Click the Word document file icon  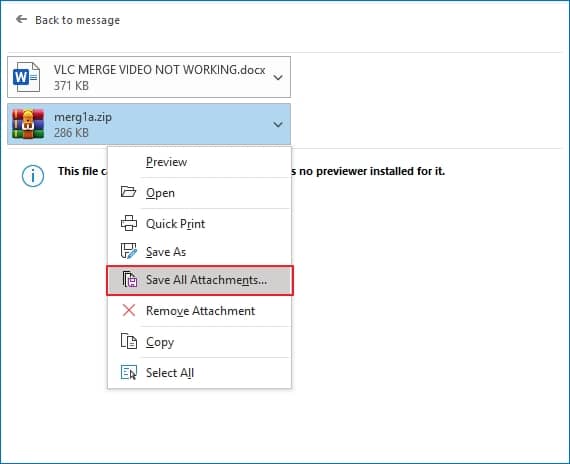[x=26, y=77]
